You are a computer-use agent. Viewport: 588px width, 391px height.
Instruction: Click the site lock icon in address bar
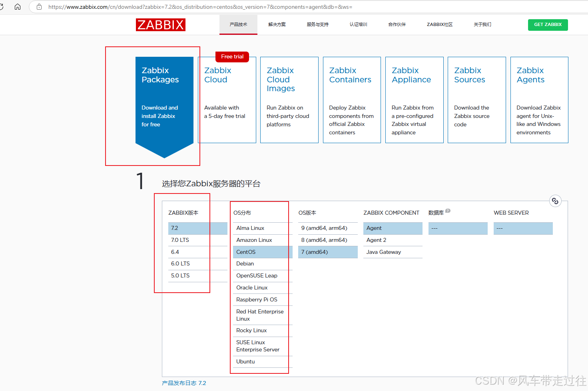[x=39, y=7]
